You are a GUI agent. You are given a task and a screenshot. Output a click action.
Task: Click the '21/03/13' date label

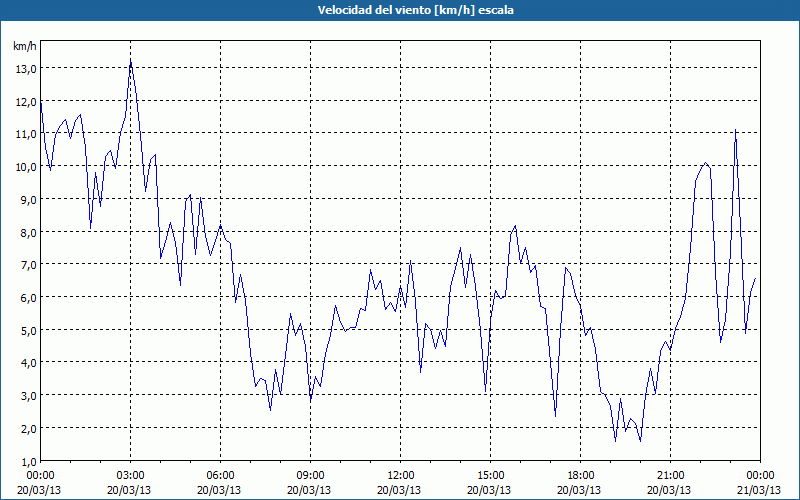pyautogui.click(x=759, y=490)
